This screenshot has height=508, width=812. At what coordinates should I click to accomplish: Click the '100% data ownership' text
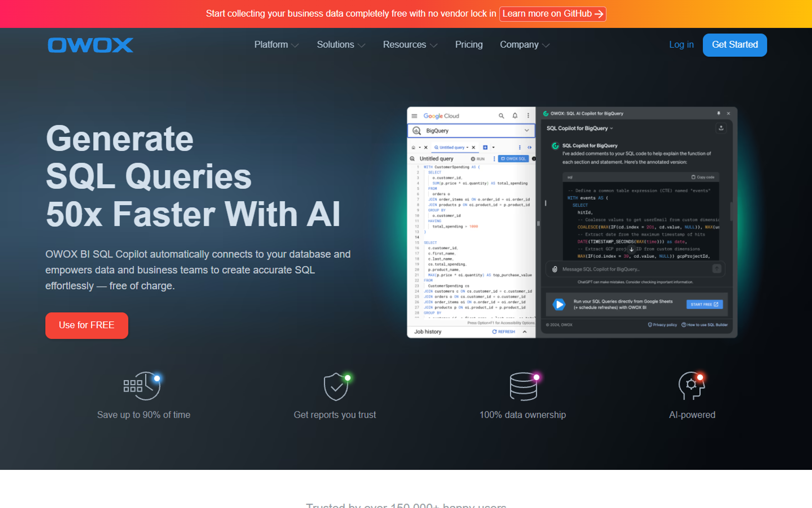click(523, 415)
